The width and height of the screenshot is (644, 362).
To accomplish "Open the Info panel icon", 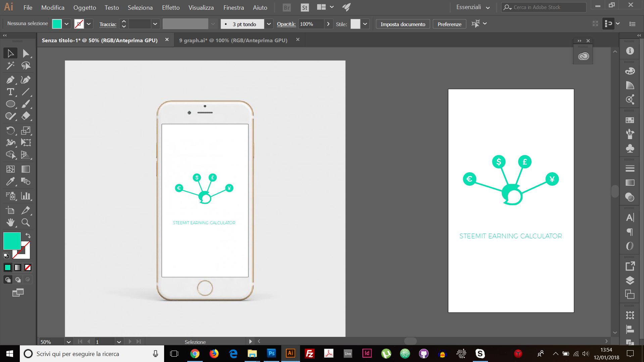I will coord(630,51).
